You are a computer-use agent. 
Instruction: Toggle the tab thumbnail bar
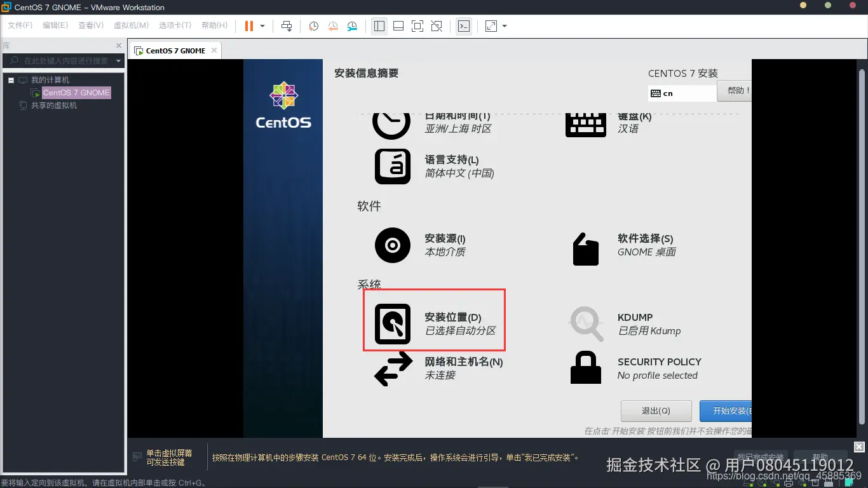tap(398, 26)
